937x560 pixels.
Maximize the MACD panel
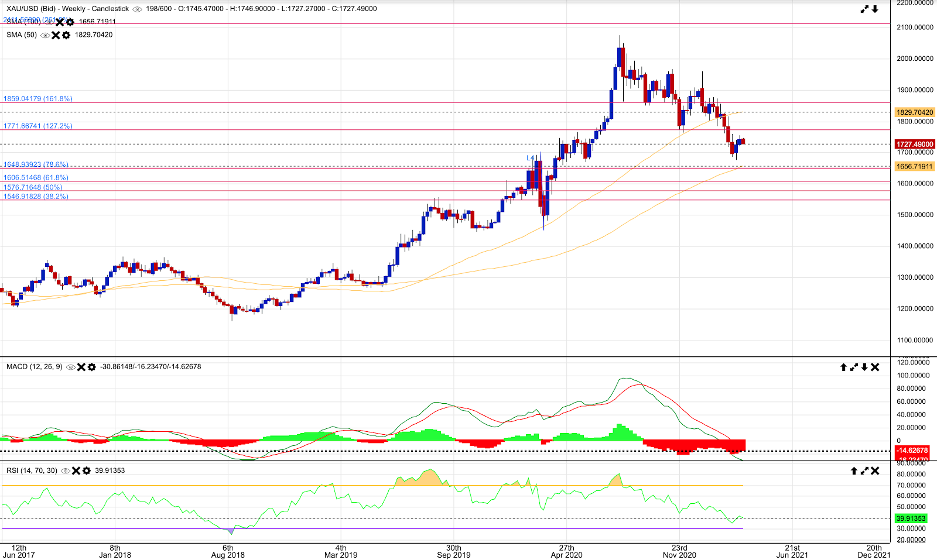pos(854,367)
